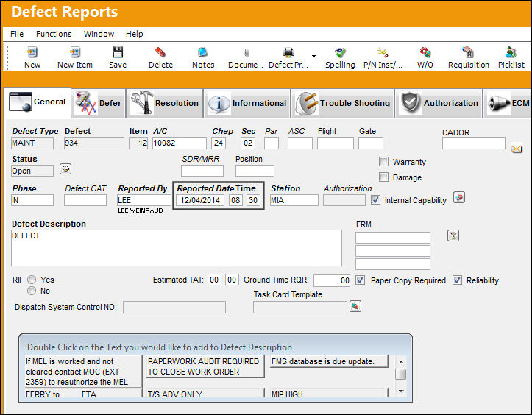Open the Documents paperclip icon
Viewport: 532px width, 415px height.
(247, 52)
